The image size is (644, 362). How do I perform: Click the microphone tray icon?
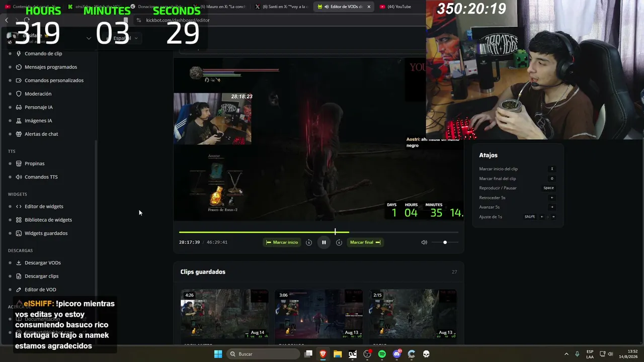[x=577, y=354]
